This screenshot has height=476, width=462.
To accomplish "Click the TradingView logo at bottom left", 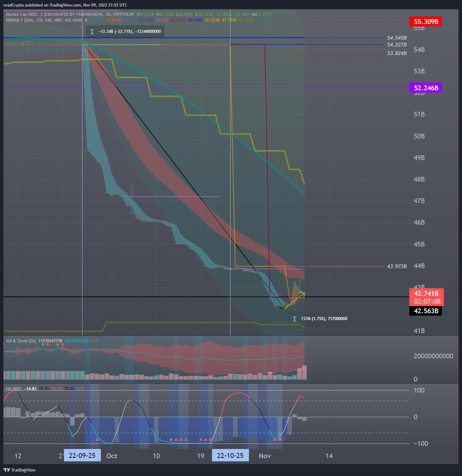I will click(19, 470).
